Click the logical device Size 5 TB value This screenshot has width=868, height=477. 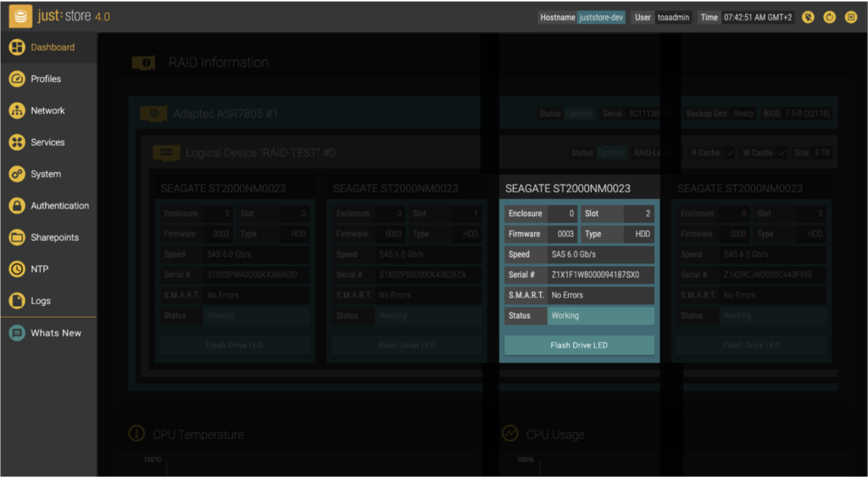821,153
